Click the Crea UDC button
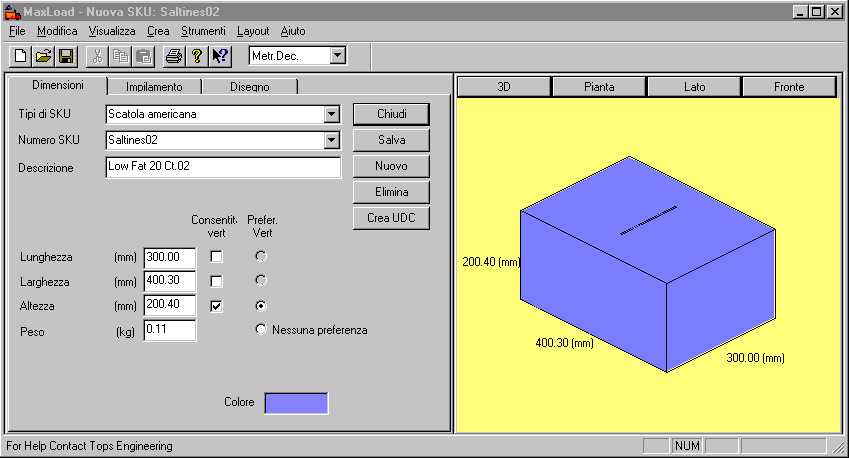This screenshot has height=458, width=849. pos(391,218)
